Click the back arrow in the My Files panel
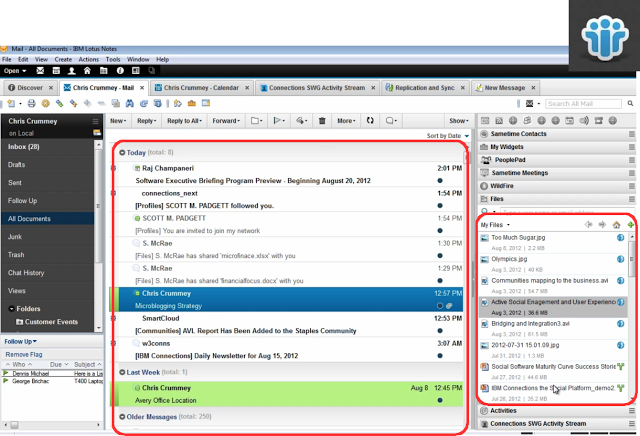Image resolution: width=640 pixels, height=436 pixels. [589, 225]
